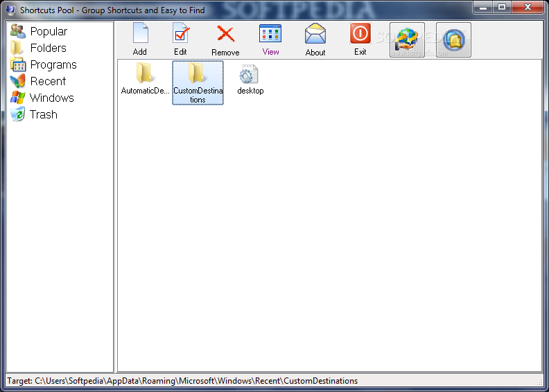Click the "Folders" label in sidebar
This screenshot has height=392, width=549.
click(49, 48)
